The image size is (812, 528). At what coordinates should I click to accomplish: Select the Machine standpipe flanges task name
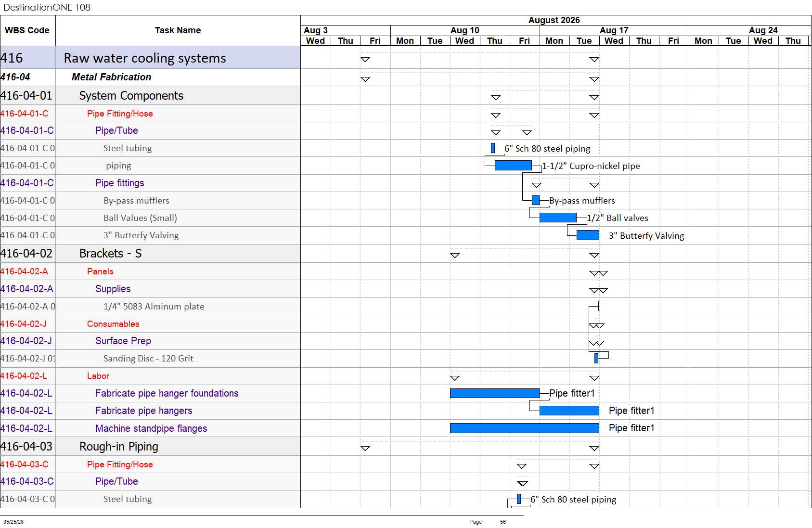pos(151,428)
